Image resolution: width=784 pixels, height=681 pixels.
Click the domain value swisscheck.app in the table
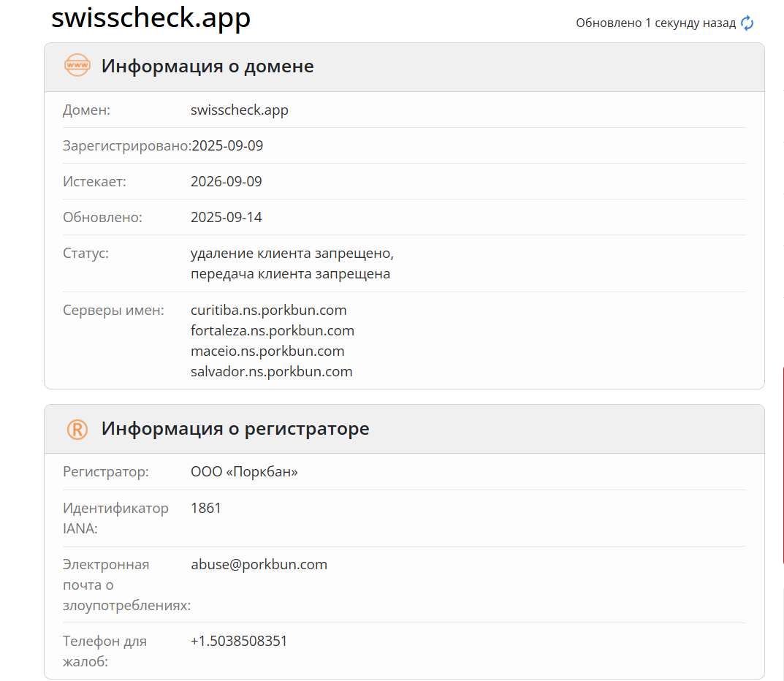click(240, 110)
